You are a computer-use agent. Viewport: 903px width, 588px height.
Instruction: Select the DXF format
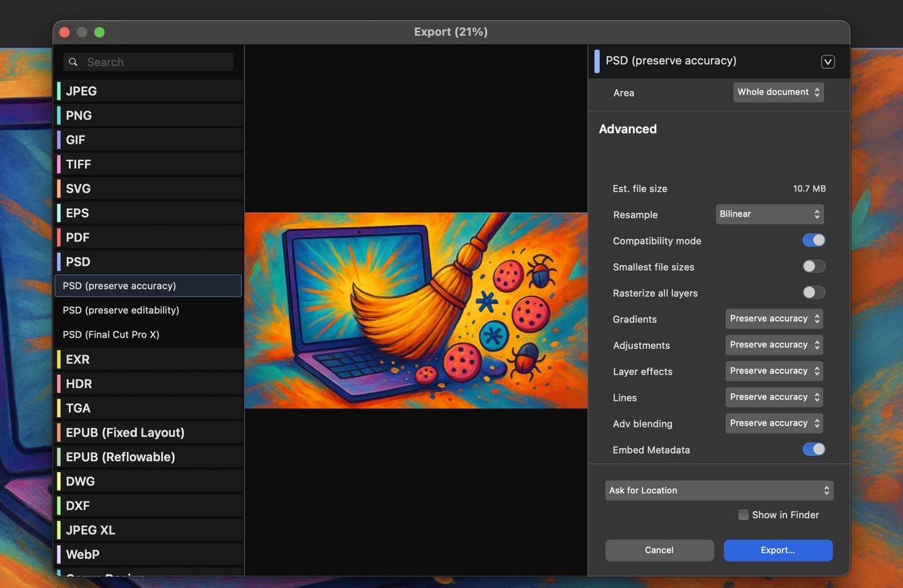(x=149, y=506)
